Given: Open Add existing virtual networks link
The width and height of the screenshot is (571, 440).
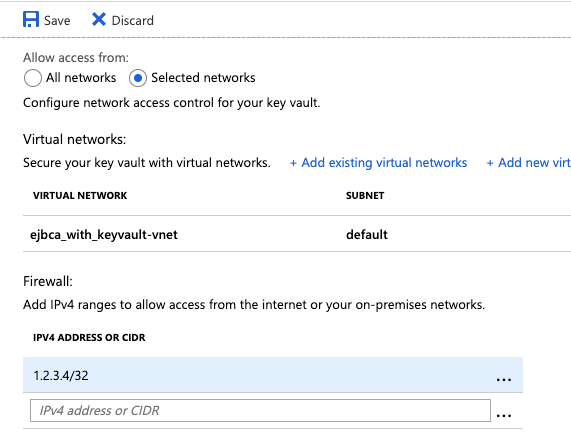Looking at the screenshot, I should (384, 163).
